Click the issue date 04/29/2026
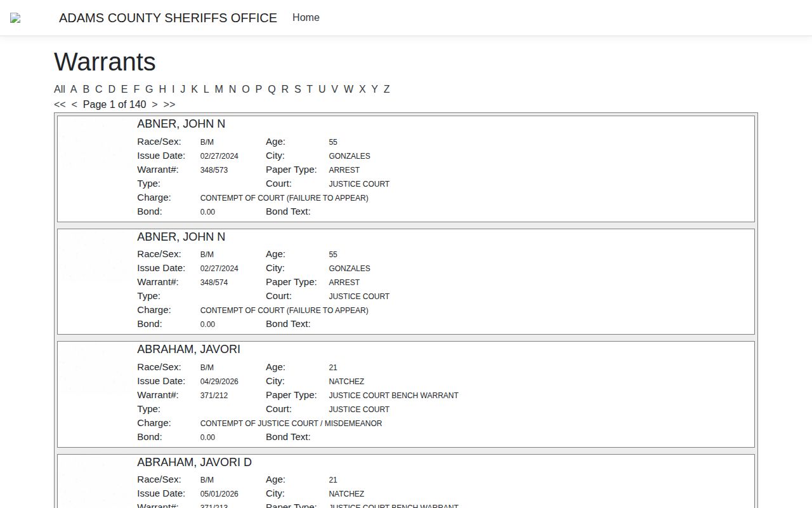812x508 pixels. pyautogui.click(x=219, y=382)
